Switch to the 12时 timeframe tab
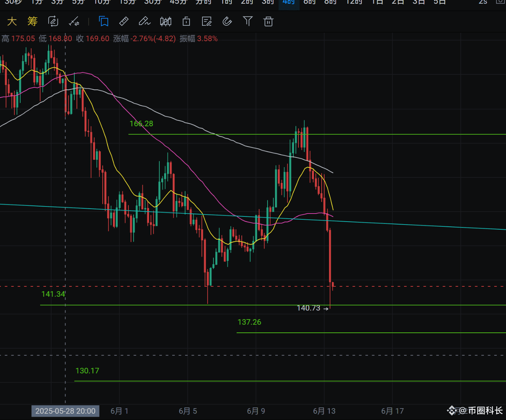506x420 pixels. pos(354,2)
